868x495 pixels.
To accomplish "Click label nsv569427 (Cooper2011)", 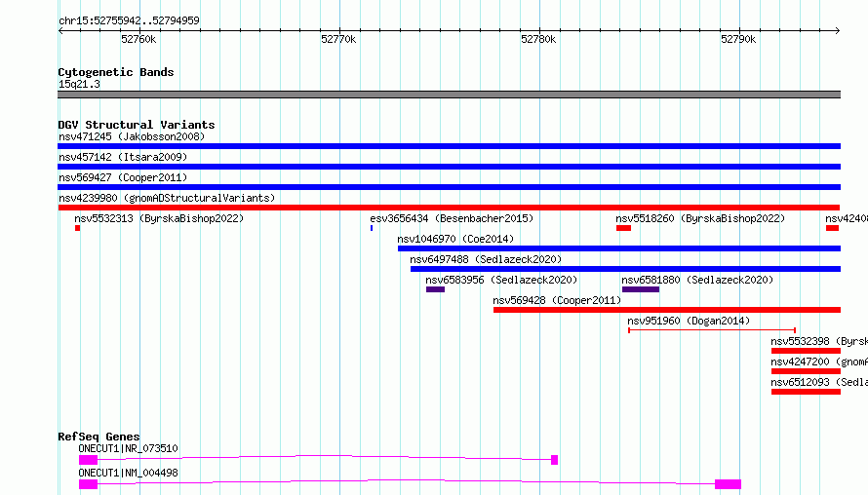I will tap(123, 177).
